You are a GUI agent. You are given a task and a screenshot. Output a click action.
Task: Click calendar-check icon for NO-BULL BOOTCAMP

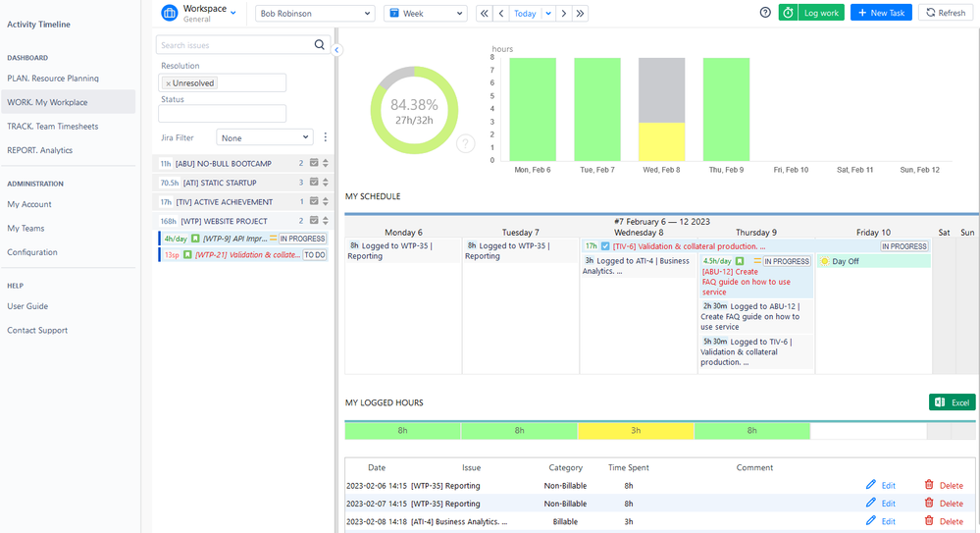[314, 163]
